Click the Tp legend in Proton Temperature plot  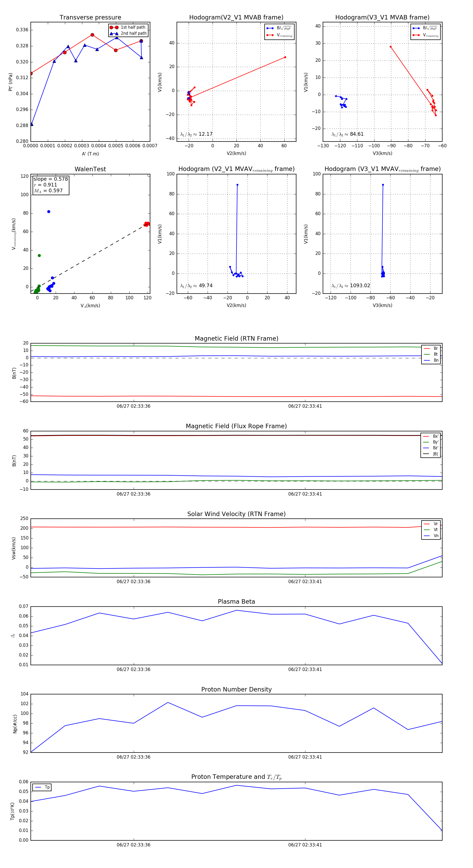[x=42, y=787]
